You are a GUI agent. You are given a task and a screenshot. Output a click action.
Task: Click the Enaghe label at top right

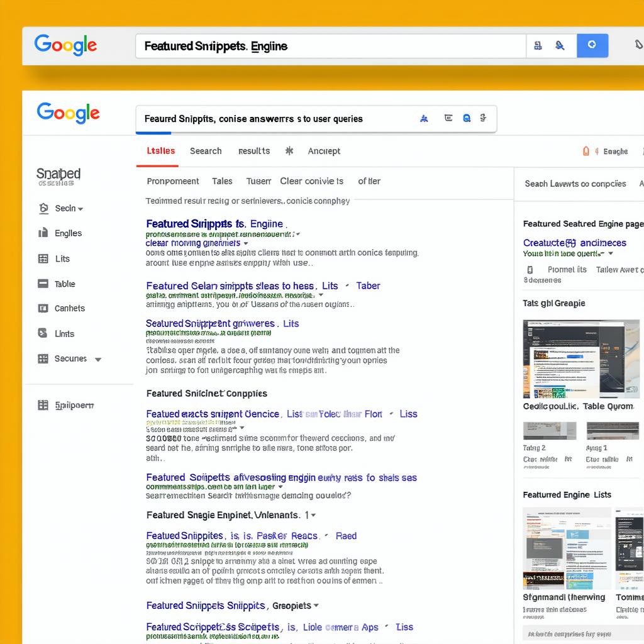615,152
